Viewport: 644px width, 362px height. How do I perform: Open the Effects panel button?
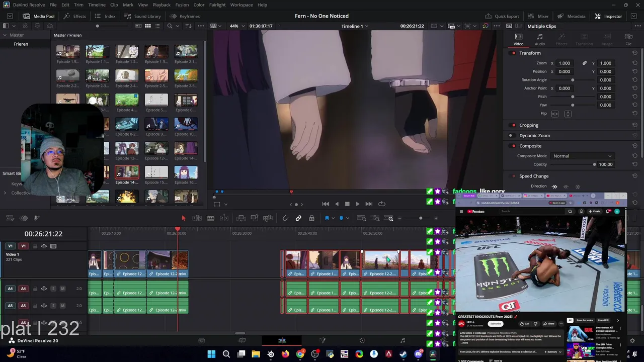point(75,16)
